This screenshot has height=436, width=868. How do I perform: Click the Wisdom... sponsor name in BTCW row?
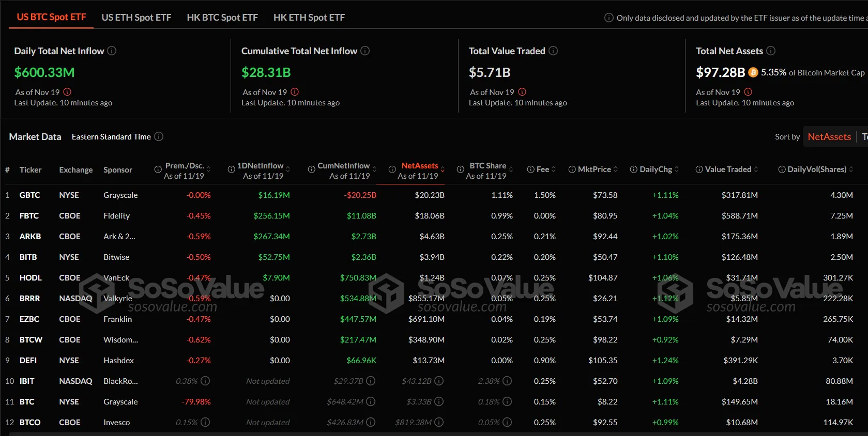pos(120,340)
